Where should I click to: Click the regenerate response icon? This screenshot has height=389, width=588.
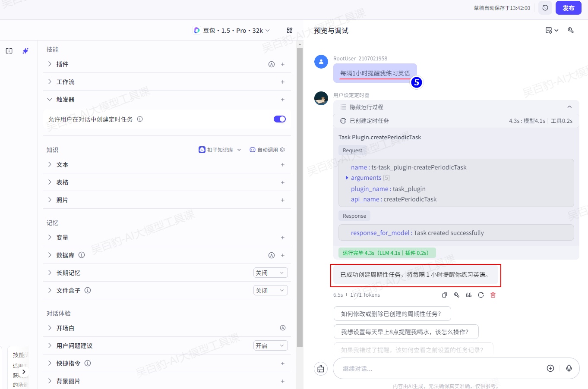[481, 295]
